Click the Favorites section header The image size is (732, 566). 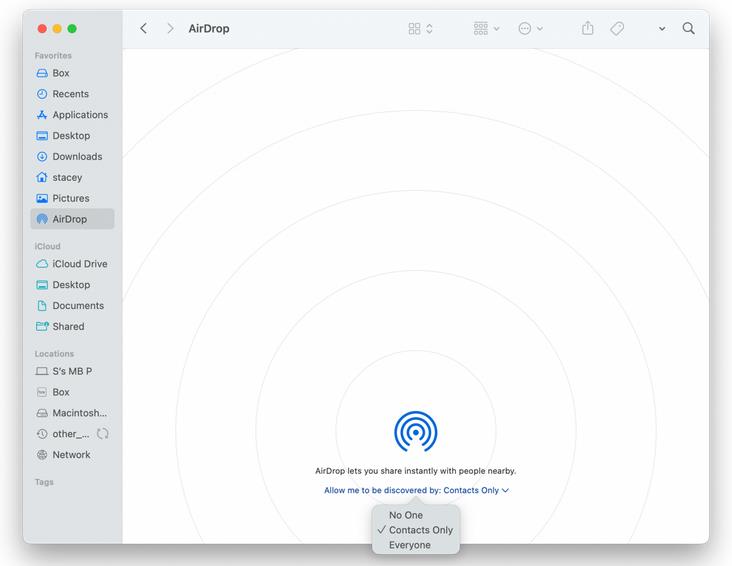coord(53,56)
